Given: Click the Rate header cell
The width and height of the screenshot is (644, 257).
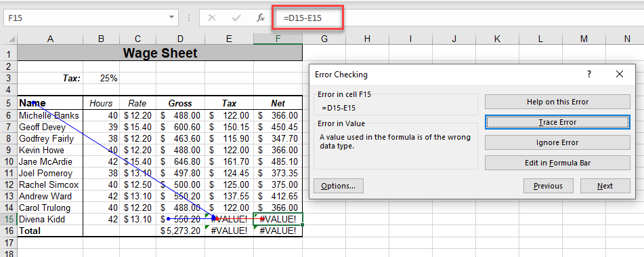Looking at the screenshot, I should click(137, 103).
